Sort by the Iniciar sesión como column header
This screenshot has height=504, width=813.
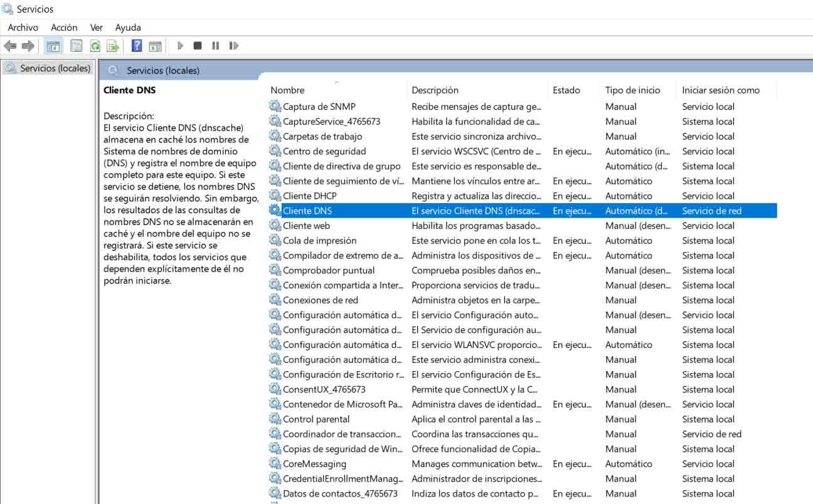click(721, 90)
